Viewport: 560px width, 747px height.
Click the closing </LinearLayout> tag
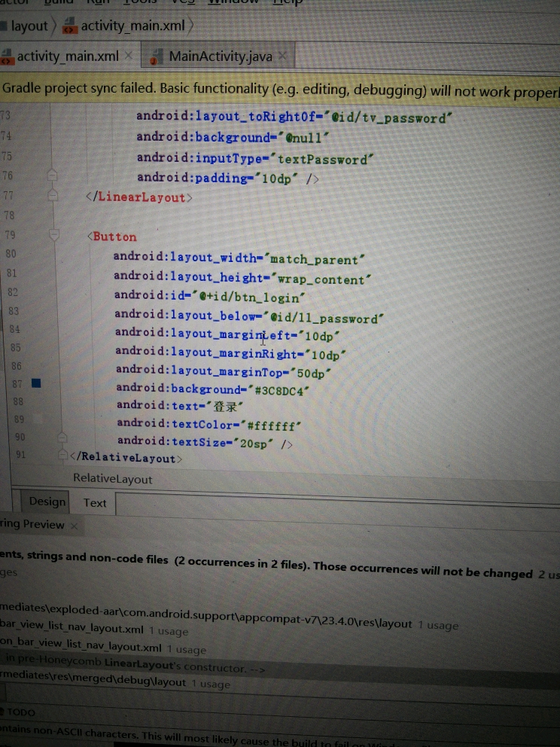tap(139, 197)
